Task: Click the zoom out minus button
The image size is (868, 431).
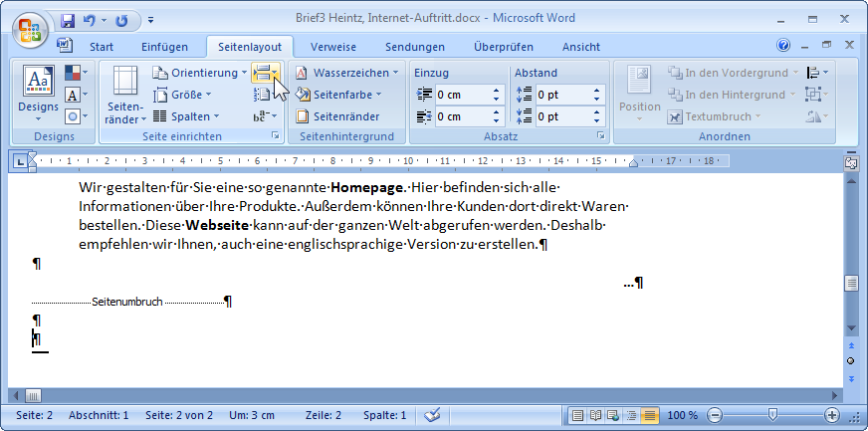Action: [716, 415]
